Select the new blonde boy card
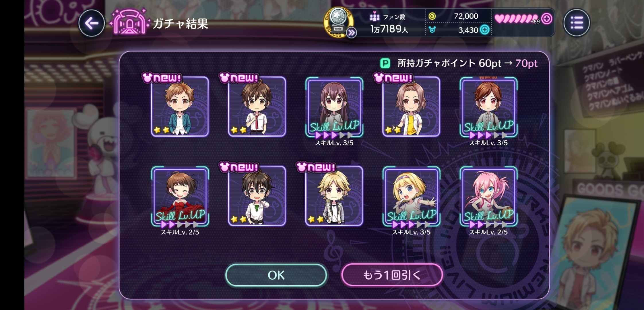The image size is (644, 310). [x=334, y=196]
